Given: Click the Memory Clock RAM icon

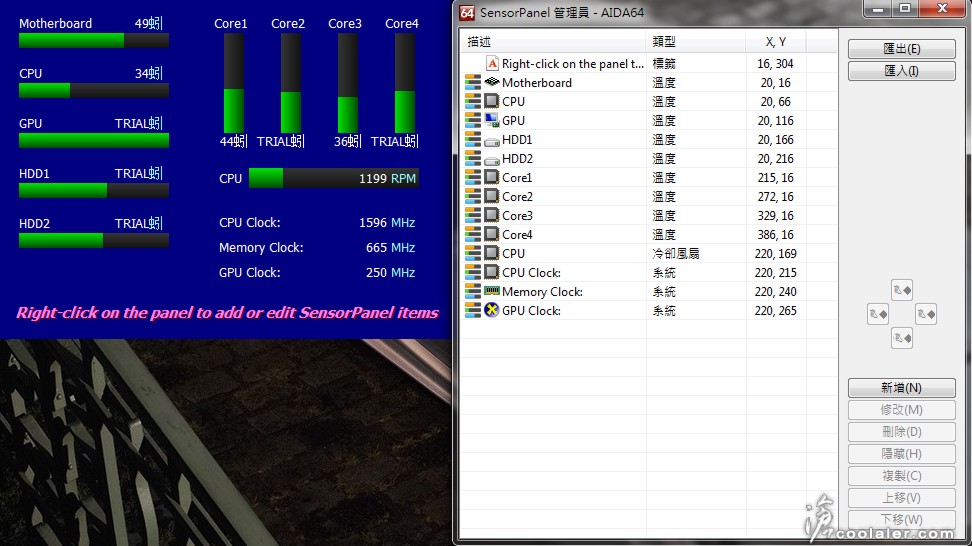Looking at the screenshot, I should coord(492,291).
